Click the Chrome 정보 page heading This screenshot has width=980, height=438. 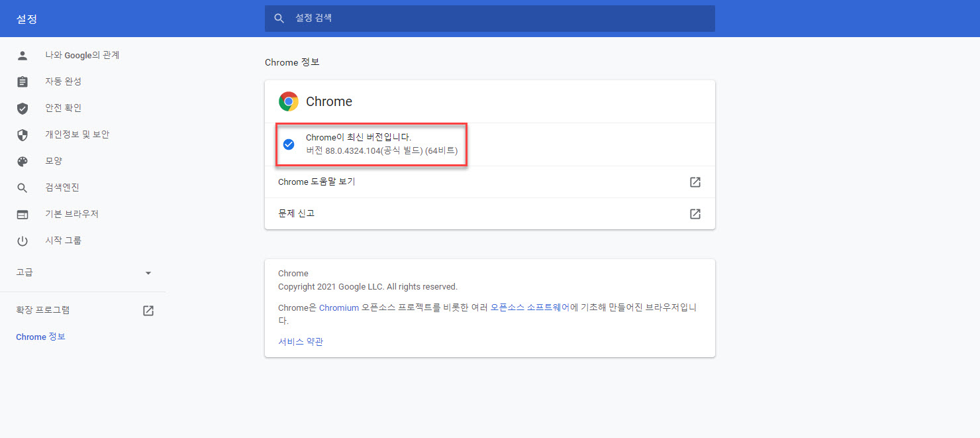coord(292,62)
